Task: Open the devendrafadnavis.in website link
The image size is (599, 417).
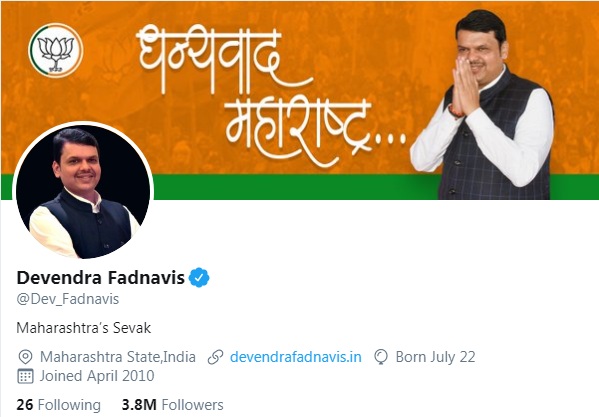Action: coord(295,357)
